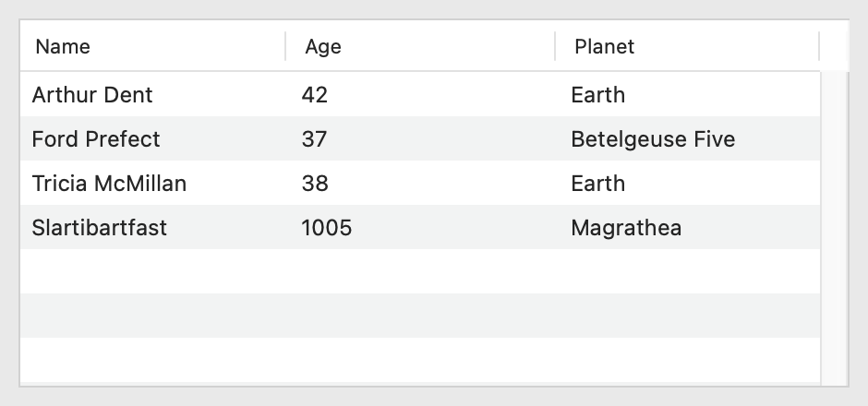
Task: Select the Arthur Dent name cell
Action: tap(92, 95)
